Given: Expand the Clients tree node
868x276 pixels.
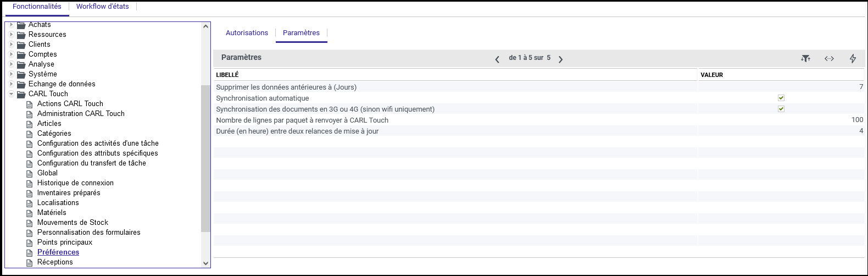Looking at the screenshot, I should coord(11,45).
